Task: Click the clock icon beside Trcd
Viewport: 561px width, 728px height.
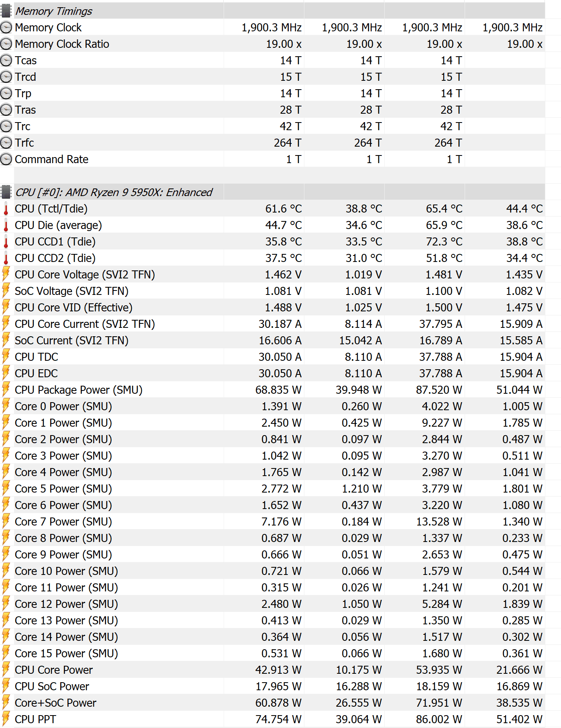Action: (x=6, y=77)
